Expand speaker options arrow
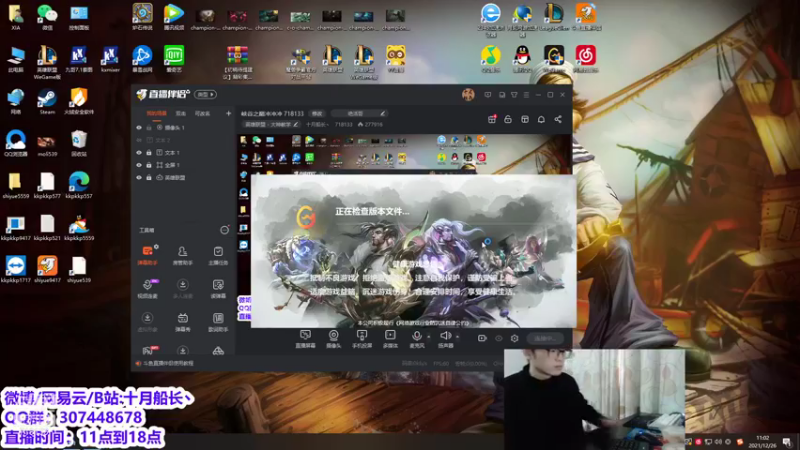Image resolution: width=800 pixels, height=450 pixels. click(x=457, y=336)
